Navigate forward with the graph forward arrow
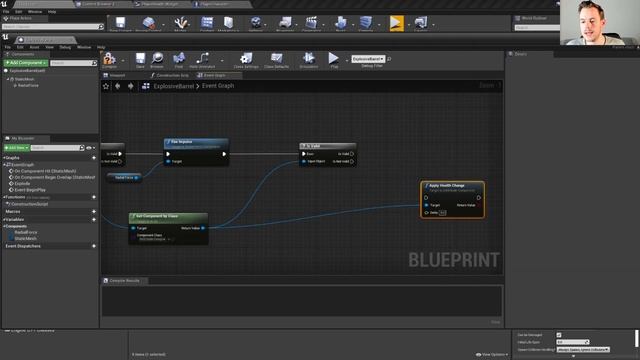The image size is (640, 360). pos(131,86)
